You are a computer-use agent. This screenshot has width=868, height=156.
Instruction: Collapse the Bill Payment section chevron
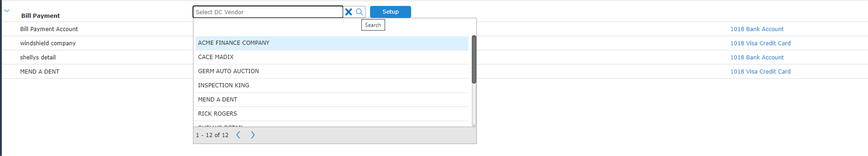(x=7, y=11)
